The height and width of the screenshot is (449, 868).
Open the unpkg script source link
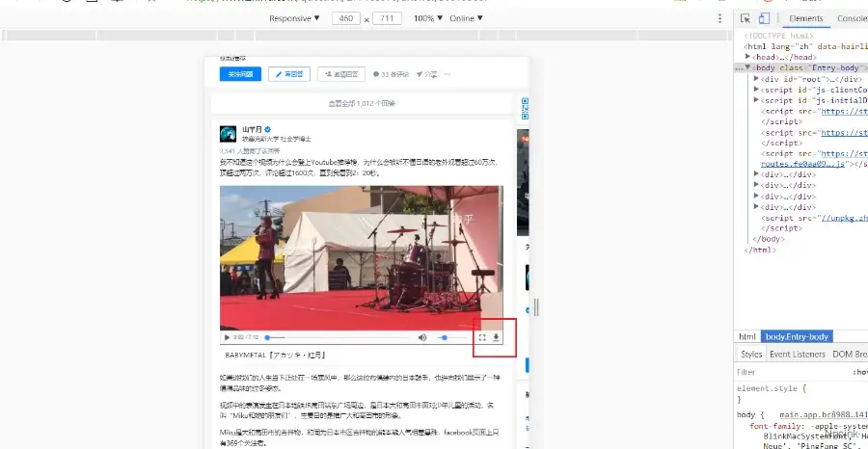click(x=844, y=218)
